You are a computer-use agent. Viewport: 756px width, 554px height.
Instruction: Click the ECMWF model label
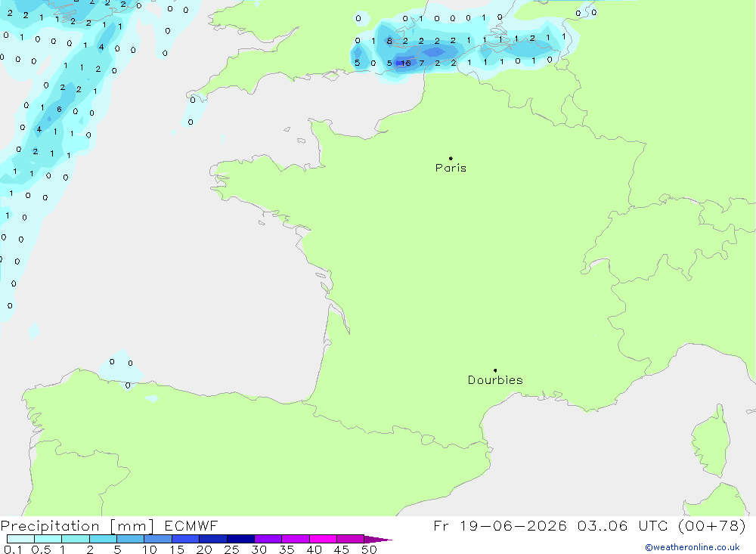pos(191,526)
